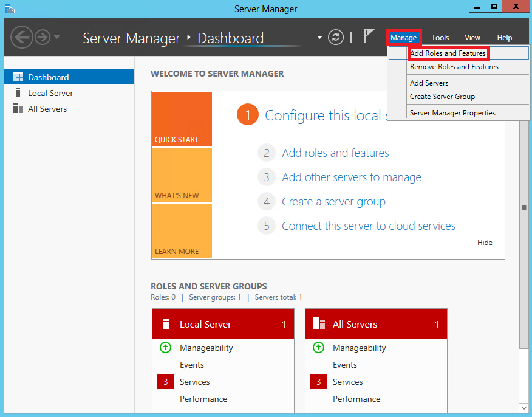The image size is (532, 417).
Task: Select Dashboard in the sidebar
Action: click(69, 77)
